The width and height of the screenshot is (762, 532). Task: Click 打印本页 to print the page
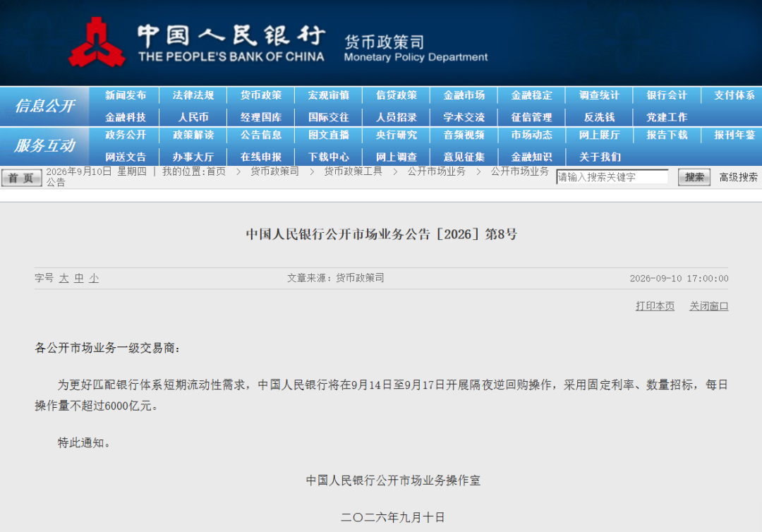(x=655, y=306)
